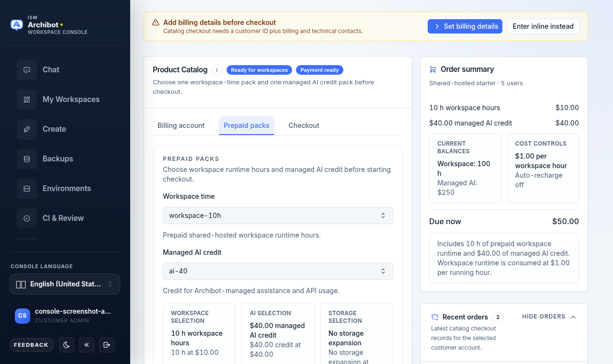Click the CUSTOMER ADMIN role label
613x364 pixels.
pos(62,320)
